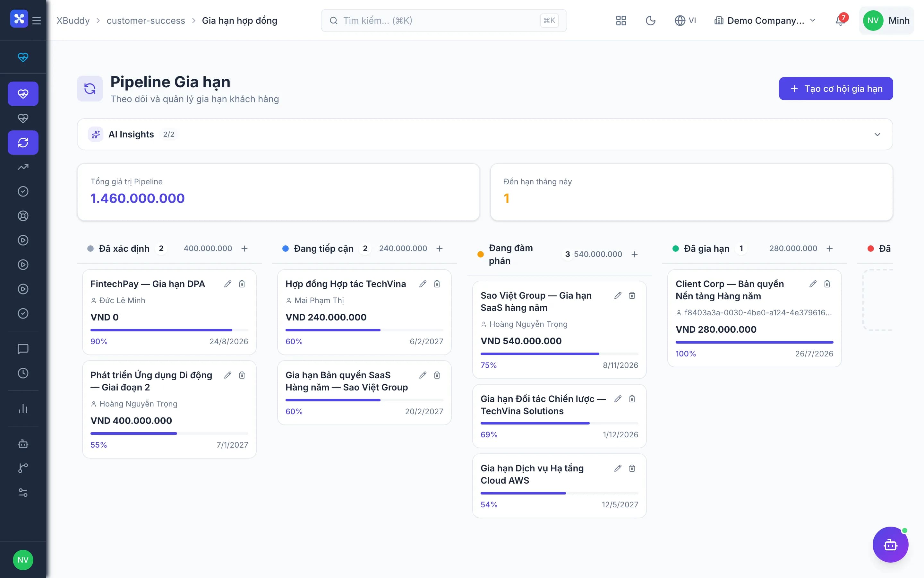
Task: Open the VI language selector
Action: click(685, 21)
